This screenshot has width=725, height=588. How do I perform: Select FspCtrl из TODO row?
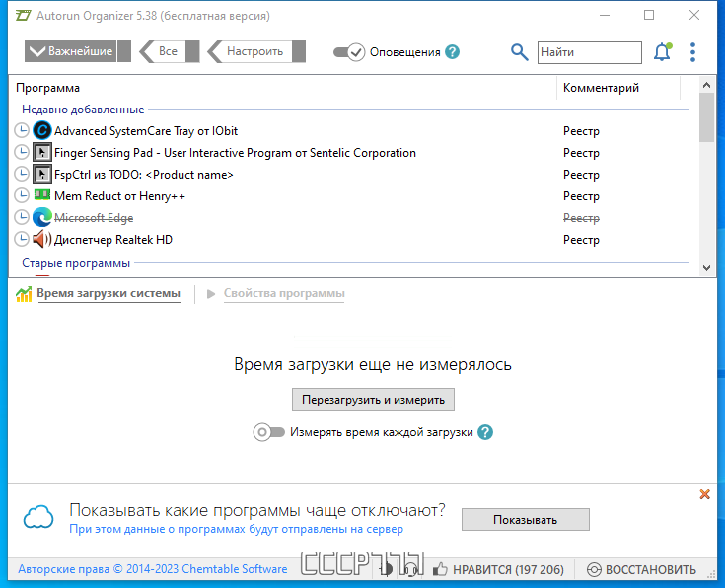point(351,175)
